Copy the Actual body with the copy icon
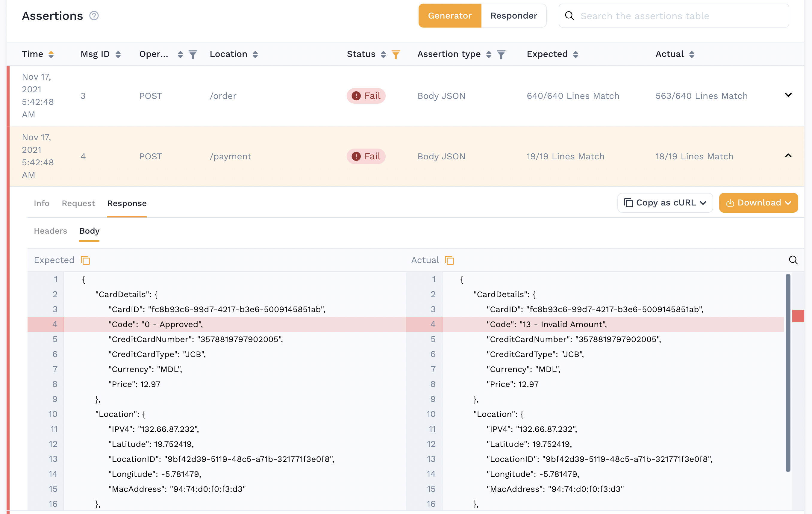The width and height of the screenshot is (812, 514). [x=449, y=260]
